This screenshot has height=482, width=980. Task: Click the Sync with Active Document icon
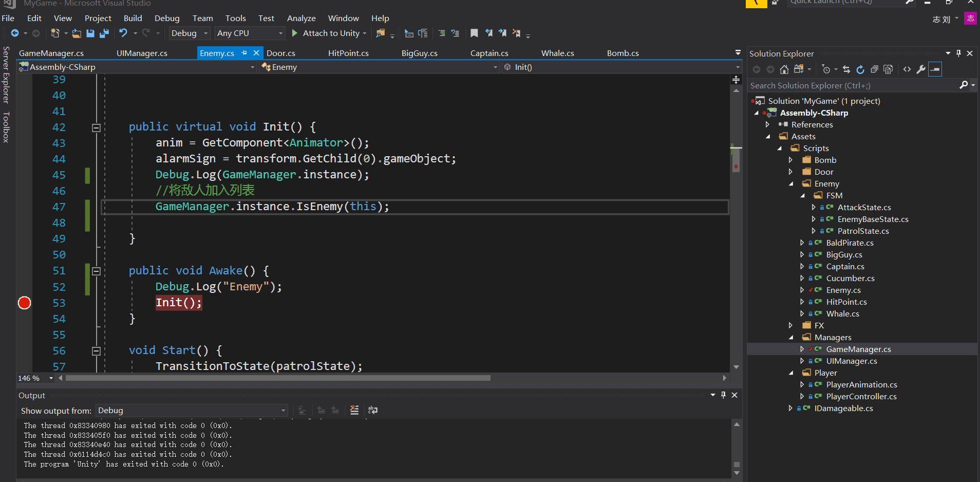[x=846, y=69]
